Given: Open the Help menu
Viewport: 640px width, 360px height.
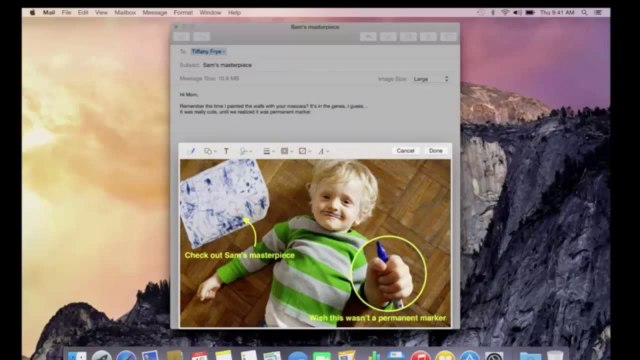Looking at the screenshot, I should coord(234,13).
